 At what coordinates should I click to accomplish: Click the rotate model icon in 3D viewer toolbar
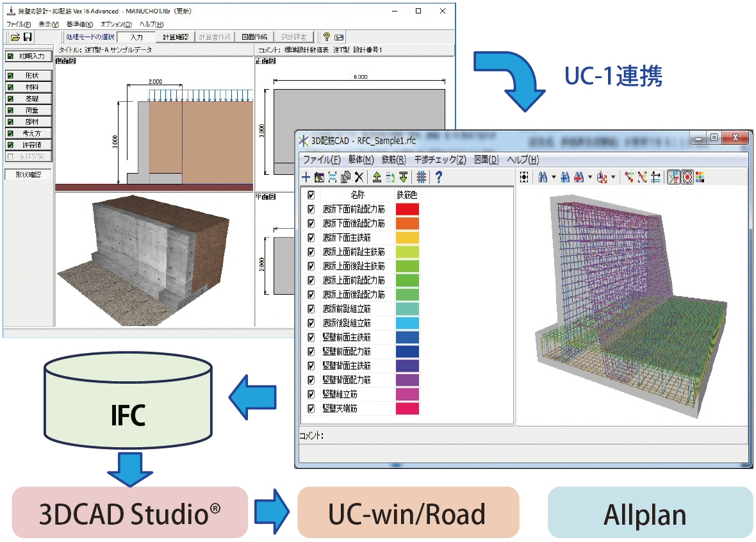point(602,177)
